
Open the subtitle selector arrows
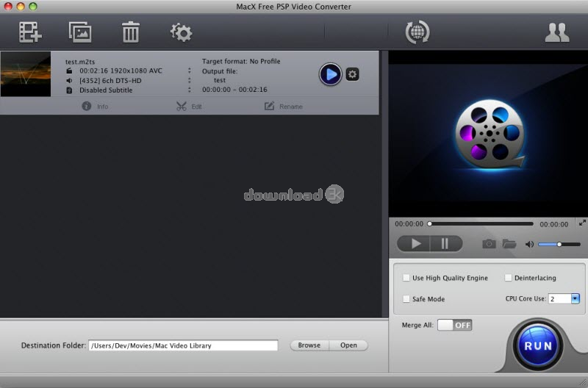(190, 90)
